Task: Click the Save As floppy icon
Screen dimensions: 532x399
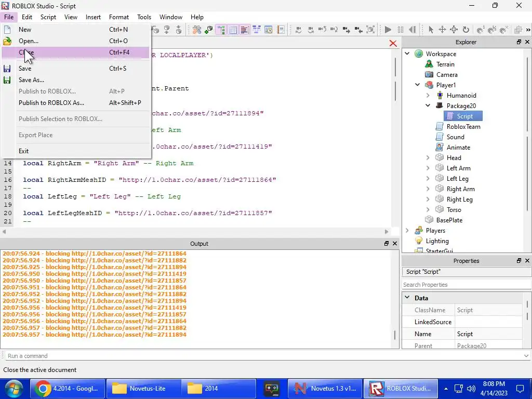Action: [x=7, y=80]
